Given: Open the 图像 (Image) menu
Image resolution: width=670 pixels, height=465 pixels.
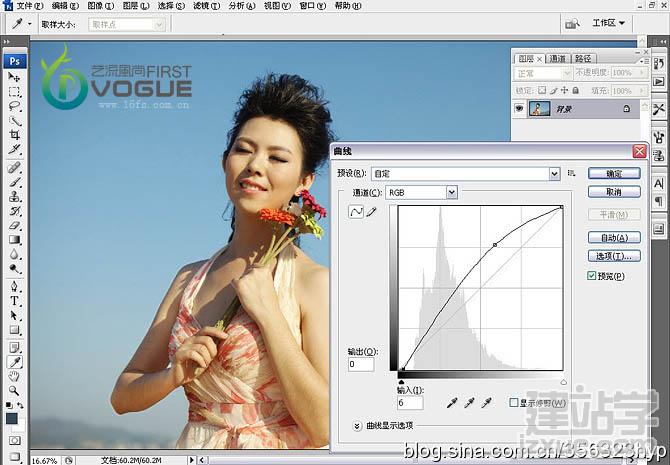Looking at the screenshot, I should point(100,6).
